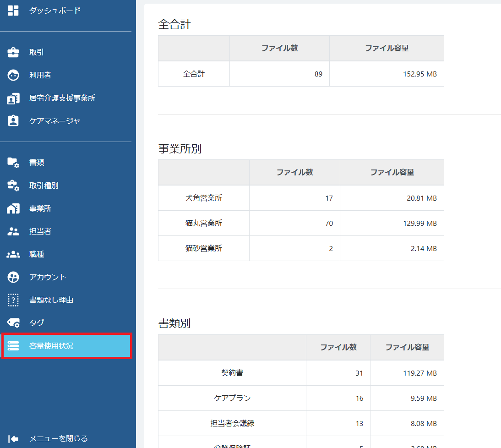
Task: Open アカウント via its account icon
Action: (13, 277)
